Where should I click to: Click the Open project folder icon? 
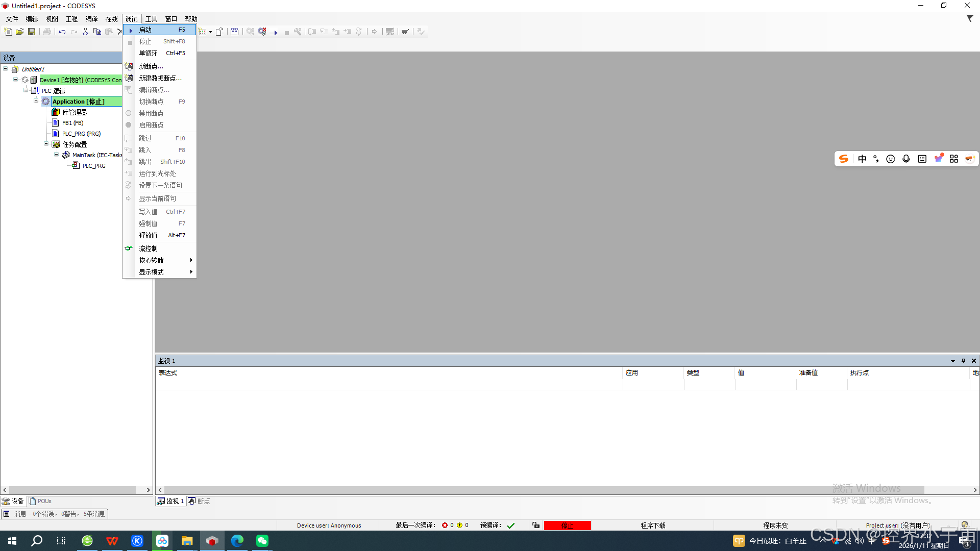click(20, 32)
